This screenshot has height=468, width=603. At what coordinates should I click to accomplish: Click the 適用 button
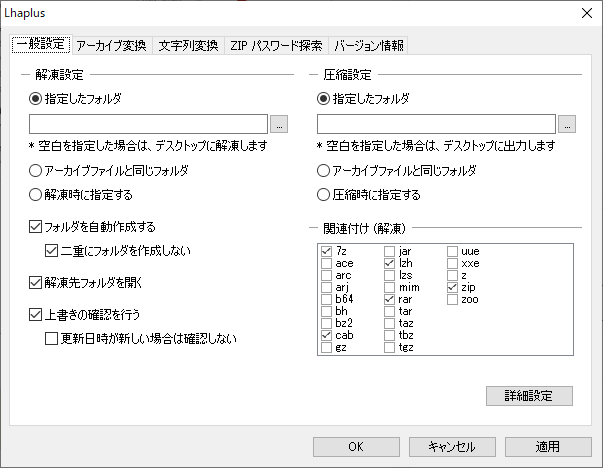pyautogui.click(x=548, y=447)
